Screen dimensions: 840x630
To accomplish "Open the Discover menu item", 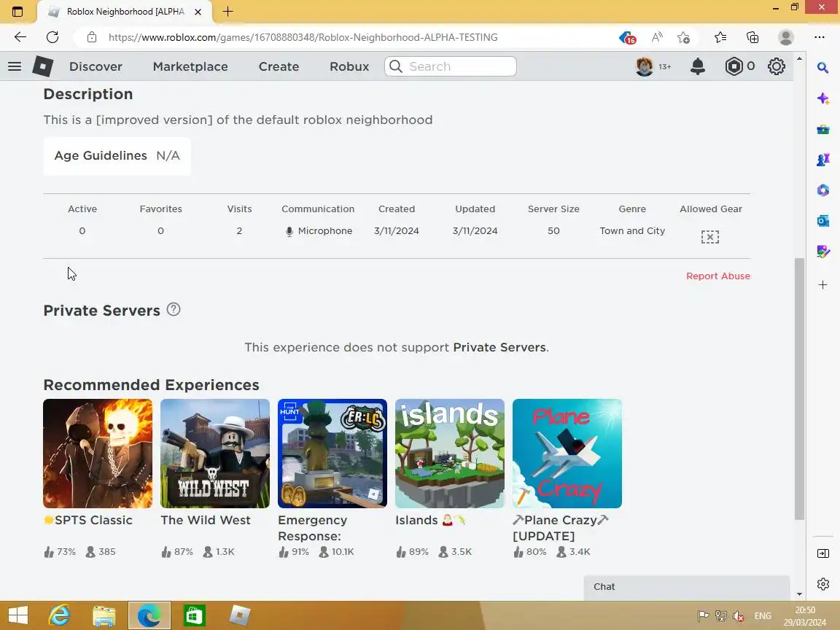I will [x=96, y=66].
